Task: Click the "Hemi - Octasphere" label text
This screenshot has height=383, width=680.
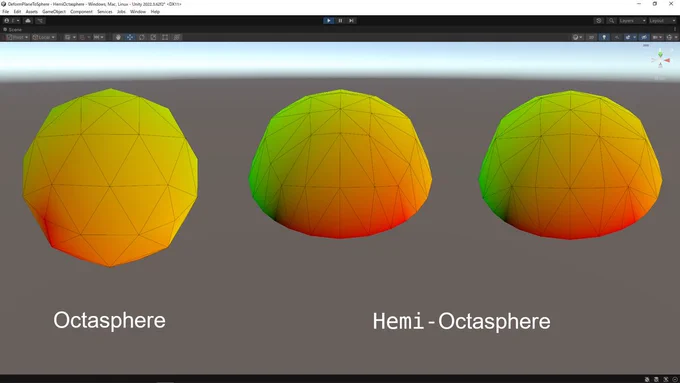Action: [461, 321]
